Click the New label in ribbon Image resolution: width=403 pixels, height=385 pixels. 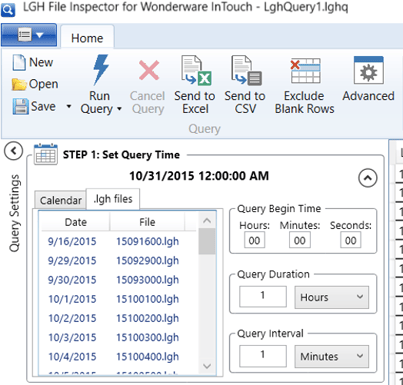click(41, 62)
